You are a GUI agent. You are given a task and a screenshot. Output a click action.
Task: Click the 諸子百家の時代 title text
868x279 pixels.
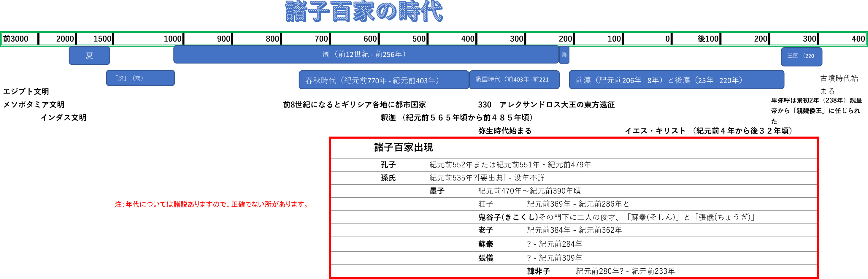[364, 12]
